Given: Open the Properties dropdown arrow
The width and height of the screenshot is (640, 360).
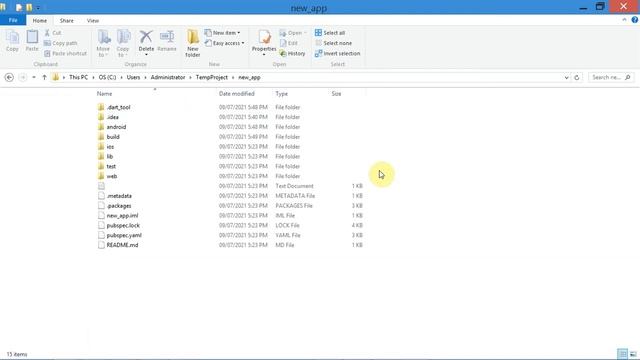Looking at the screenshot, I should click(264, 55).
